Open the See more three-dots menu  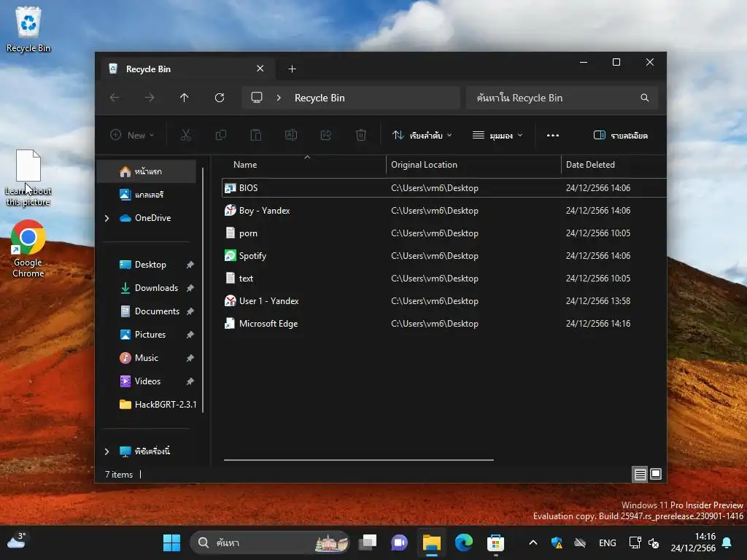(553, 135)
